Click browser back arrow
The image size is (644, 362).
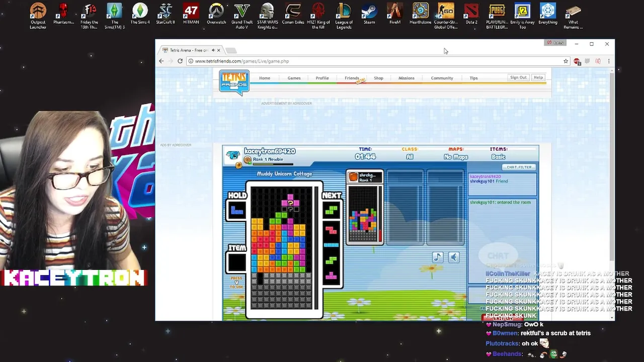click(162, 61)
